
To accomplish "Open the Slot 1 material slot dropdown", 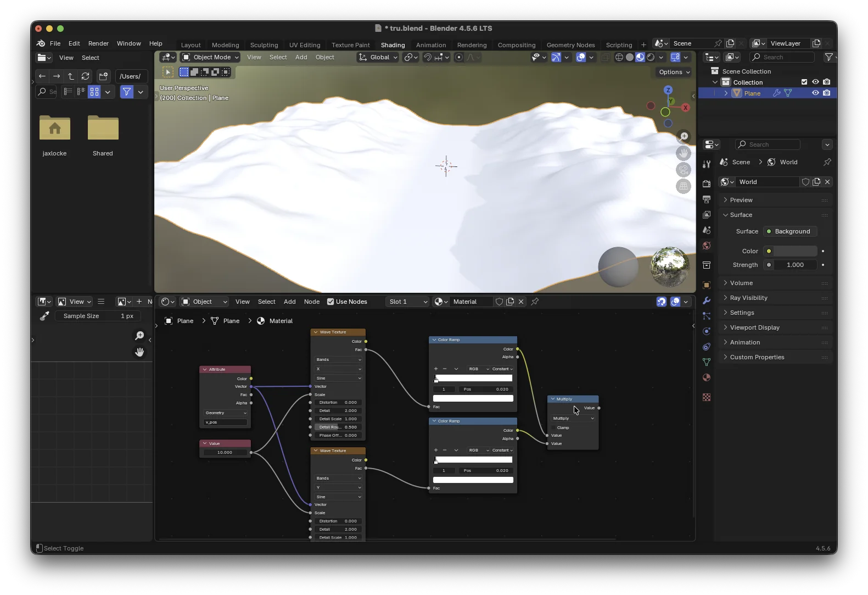I will tap(408, 302).
